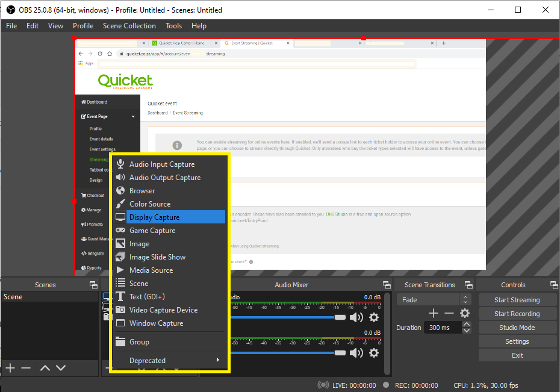
Task: Undock the Controls panel
Action: [x=554, y=285]
